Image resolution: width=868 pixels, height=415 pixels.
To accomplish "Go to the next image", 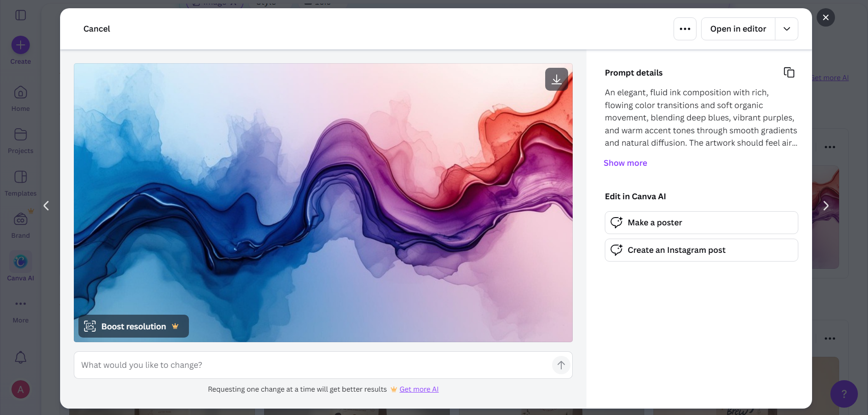I will pos(826,206).
